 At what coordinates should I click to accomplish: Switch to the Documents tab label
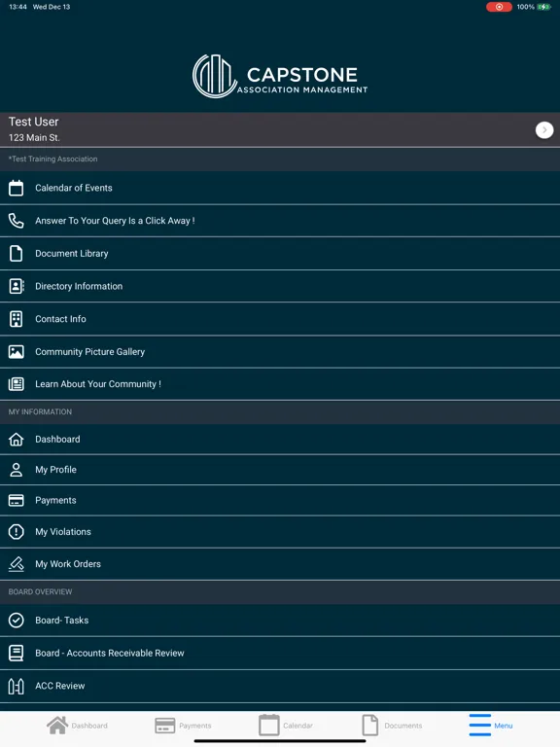(x=403, y=726)
